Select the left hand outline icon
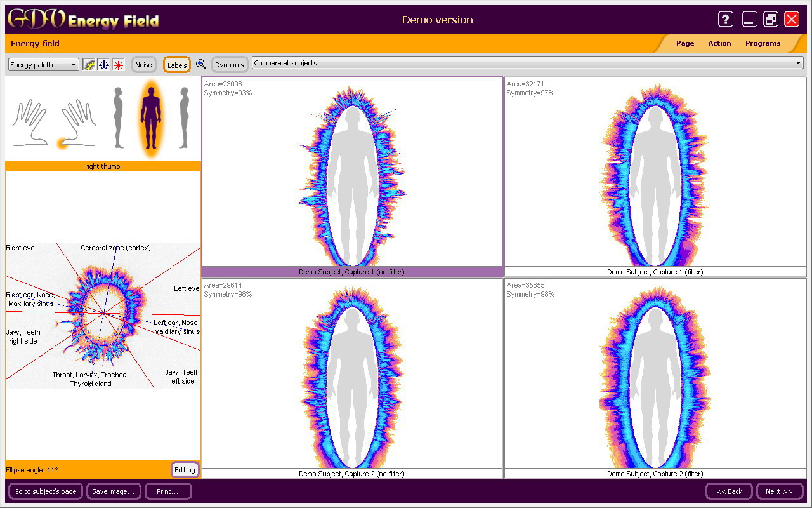Image resolution: width=812 pixels, height=508 pixels. (30, 123)
